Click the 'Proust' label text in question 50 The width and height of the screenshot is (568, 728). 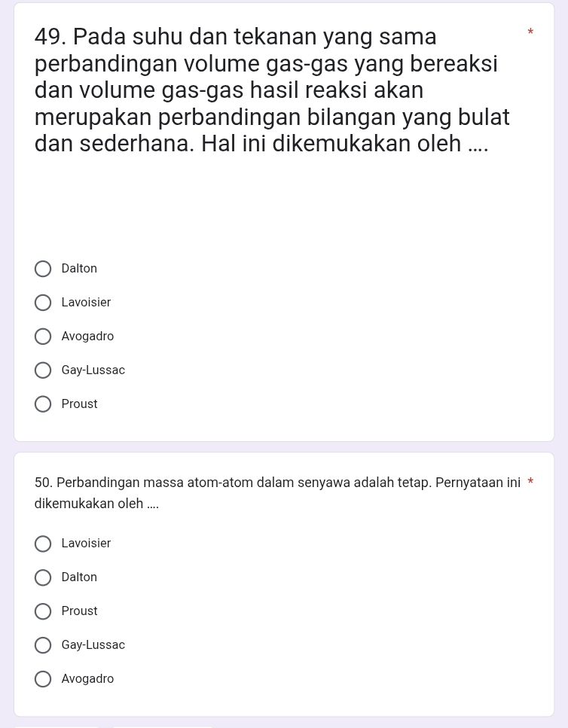pyautogui.click(x=79, y=611)
